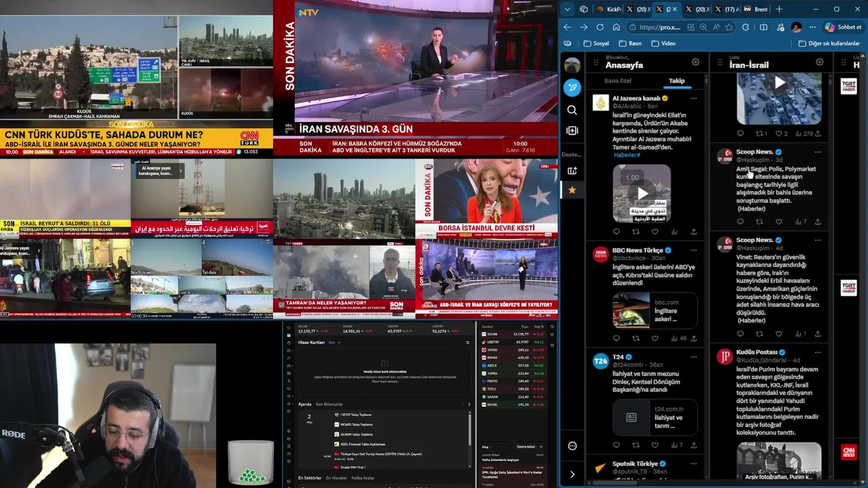Viewport: 868px width, 488px height.
Task: Open the browser tab list dropdown chevron
Action: (568, 9)
